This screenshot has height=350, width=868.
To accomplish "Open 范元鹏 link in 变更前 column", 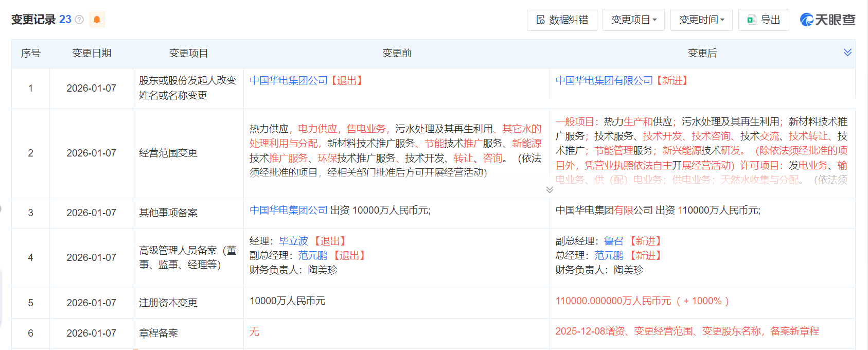I will 313,255.
